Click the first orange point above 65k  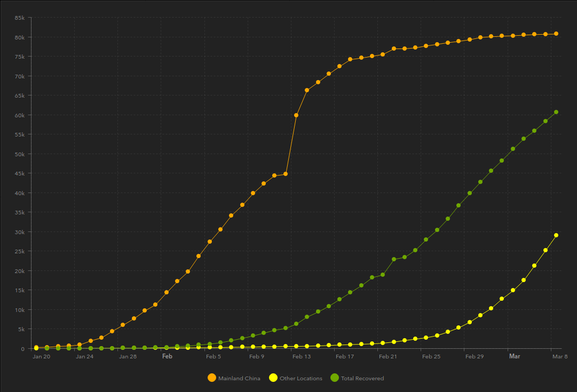307,90
